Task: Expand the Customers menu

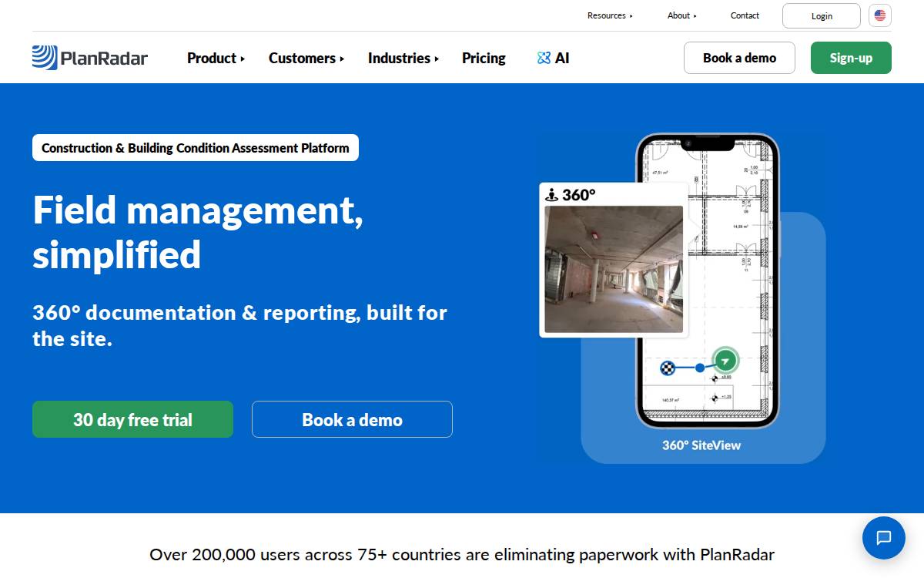Action: point(306,58)
